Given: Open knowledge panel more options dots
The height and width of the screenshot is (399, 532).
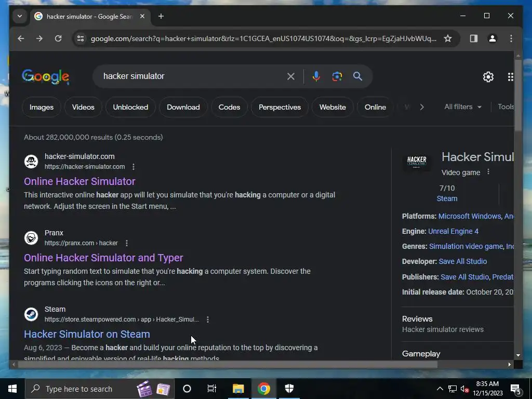Looking at the screenshot, I should (488, 172).
